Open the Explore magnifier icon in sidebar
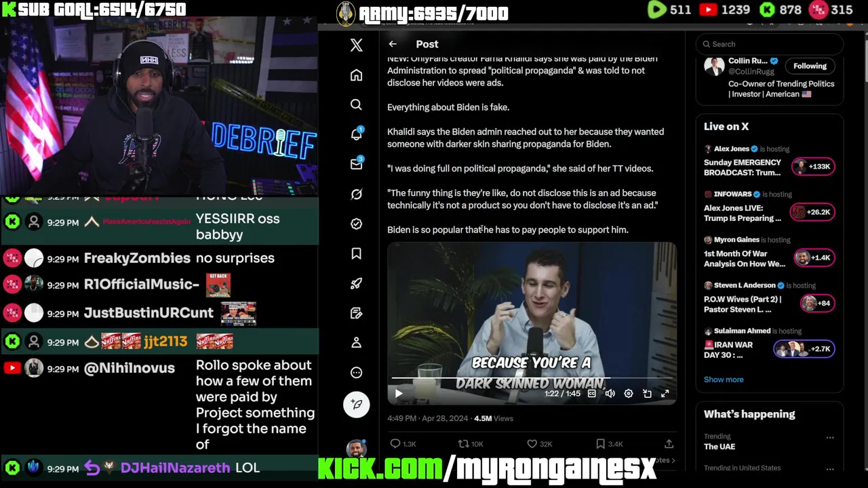Screen dimensions: 868x488 [x=356, y=104]
